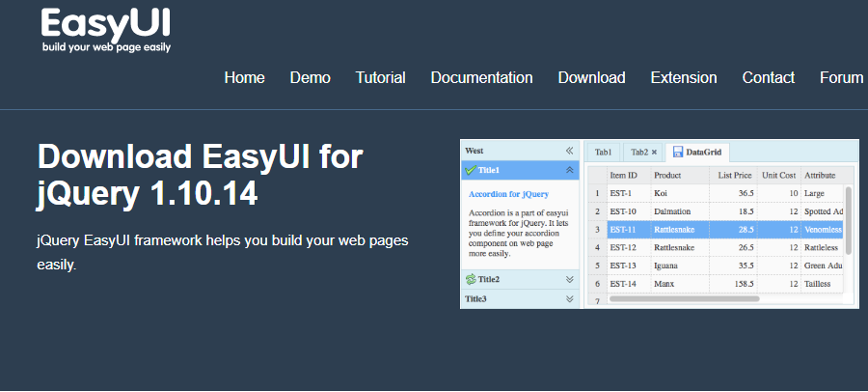Screen dimensions: 868x392
Task: Expand the Title3 accordion panel chevron
Action: click(x=570, y=299)
